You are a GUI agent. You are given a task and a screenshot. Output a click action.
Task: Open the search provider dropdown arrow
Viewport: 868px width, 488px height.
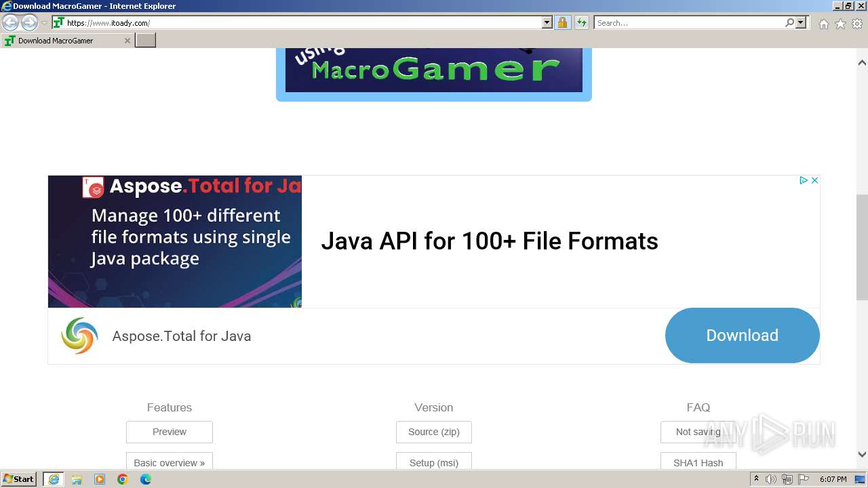click(x=801, y=23)
